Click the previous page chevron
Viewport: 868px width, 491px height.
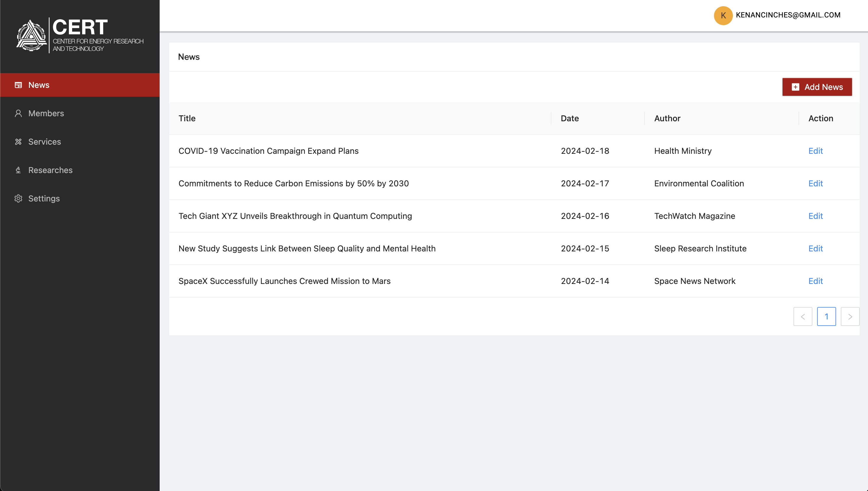coord(803,316)
